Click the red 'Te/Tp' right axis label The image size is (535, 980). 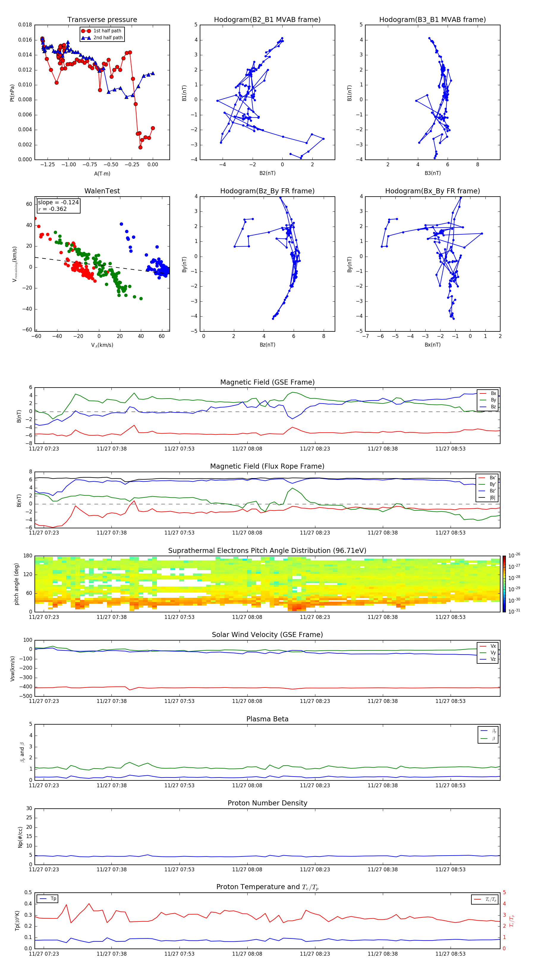512,921
